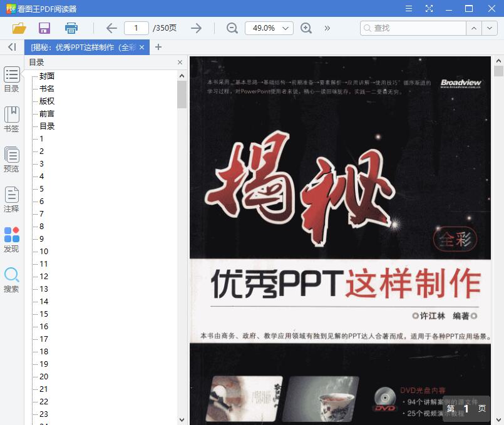Screen dimensions: 504x425
Task: Select 书名 in outline tree
Action: [47, 89]
